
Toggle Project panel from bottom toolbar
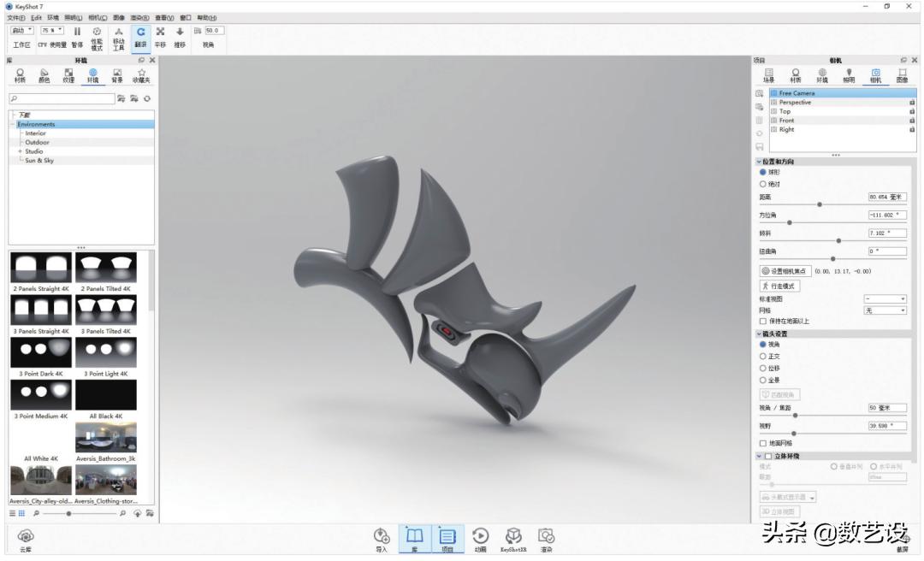[447, 540]
